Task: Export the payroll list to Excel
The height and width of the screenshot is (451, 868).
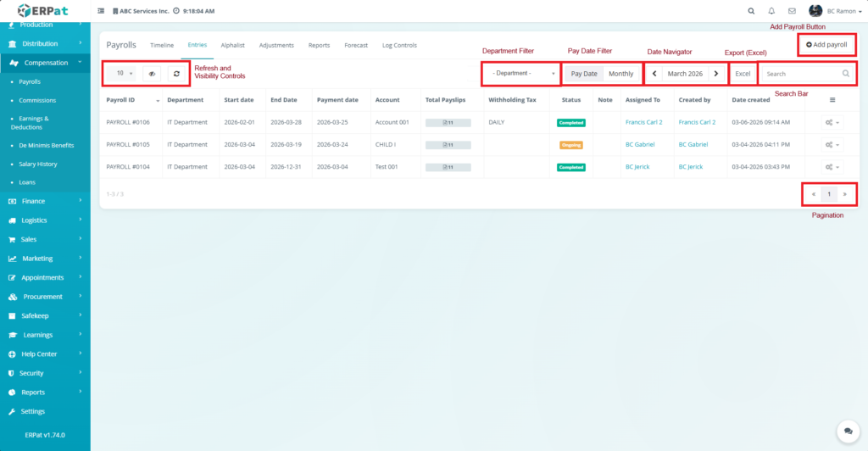Action: pos(743,74)
